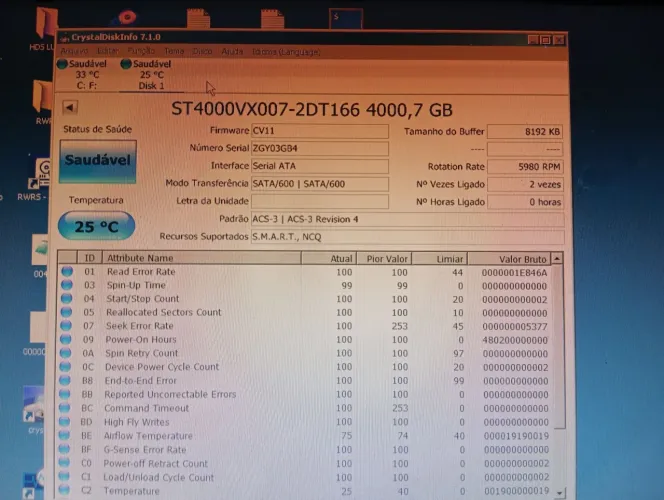
Task: Click the empty Letra da Unidade field
Action: (320, 201)
